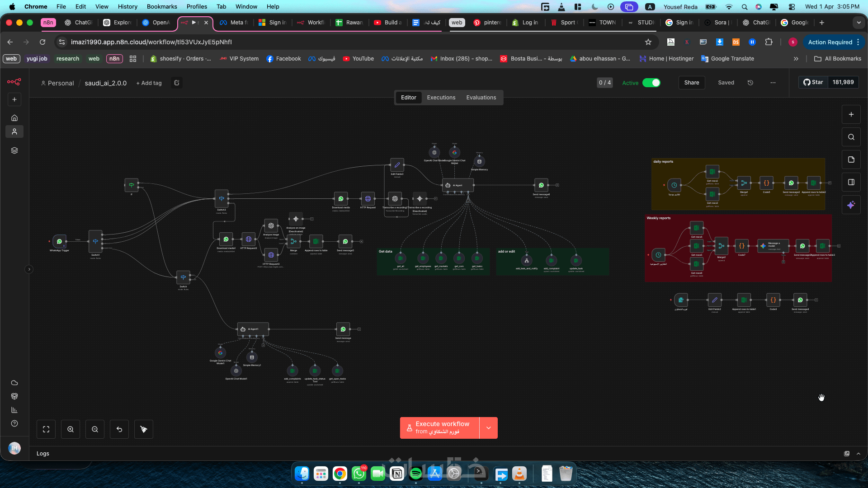
Task: Click the zoom to fit canvas icon
Action: pyautogui.click(x=46, y=429)
